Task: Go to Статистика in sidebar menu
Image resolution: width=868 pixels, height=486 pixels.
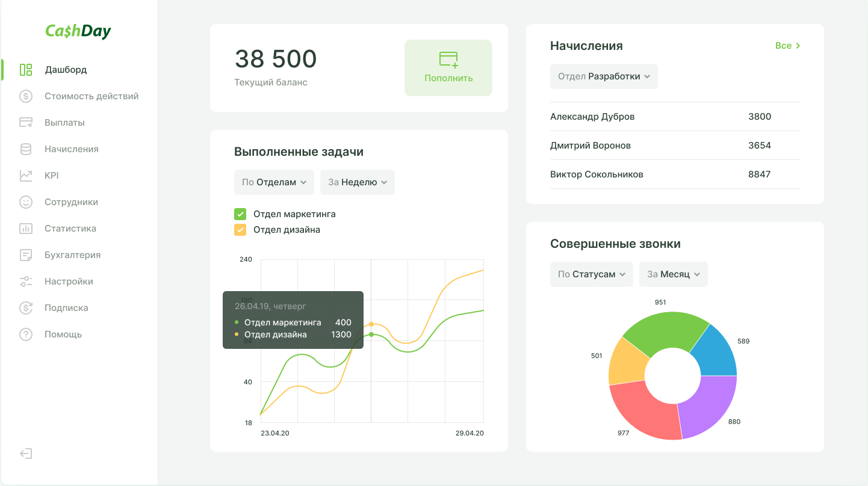Action: point(70,229)
